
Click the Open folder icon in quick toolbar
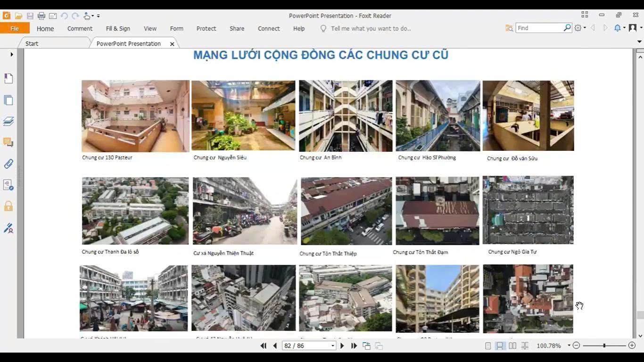click(18, 16)
